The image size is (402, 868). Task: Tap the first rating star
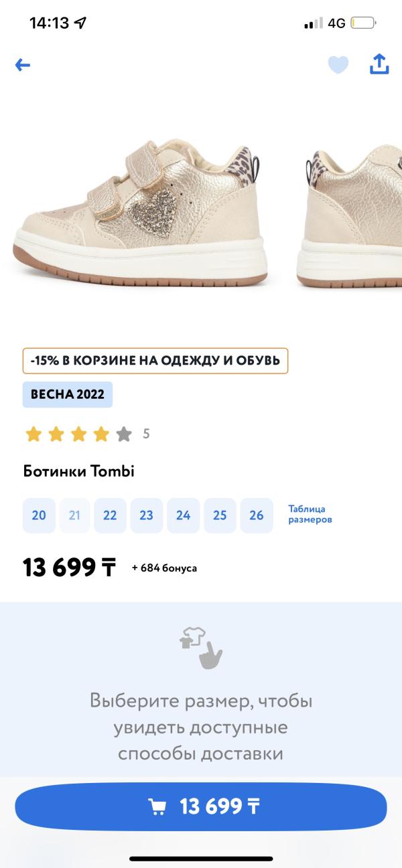coord(33,434)
